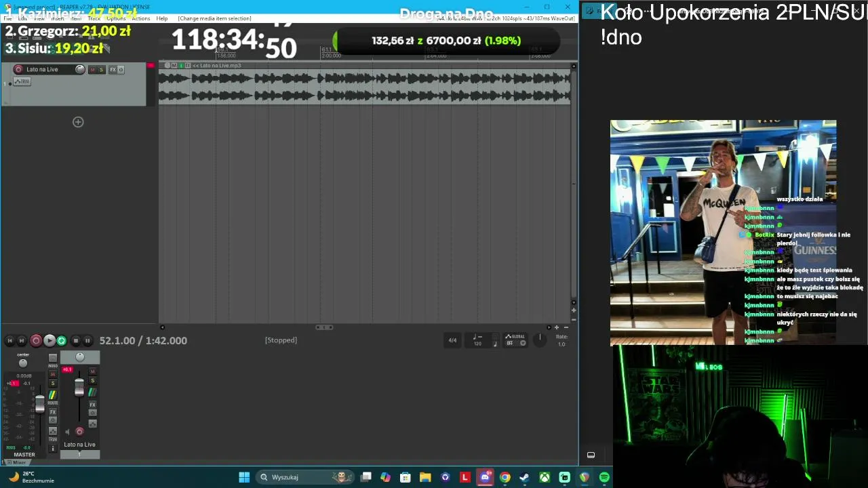Click the Wyszukaj taskbar search box
This screenshot has height=488, width=868.
point(306,477)
